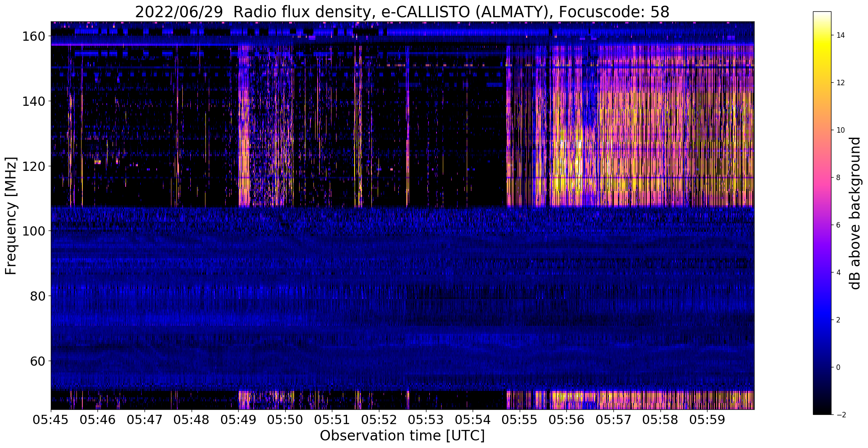Select the 05:51 time tick label

click(332, 419)
